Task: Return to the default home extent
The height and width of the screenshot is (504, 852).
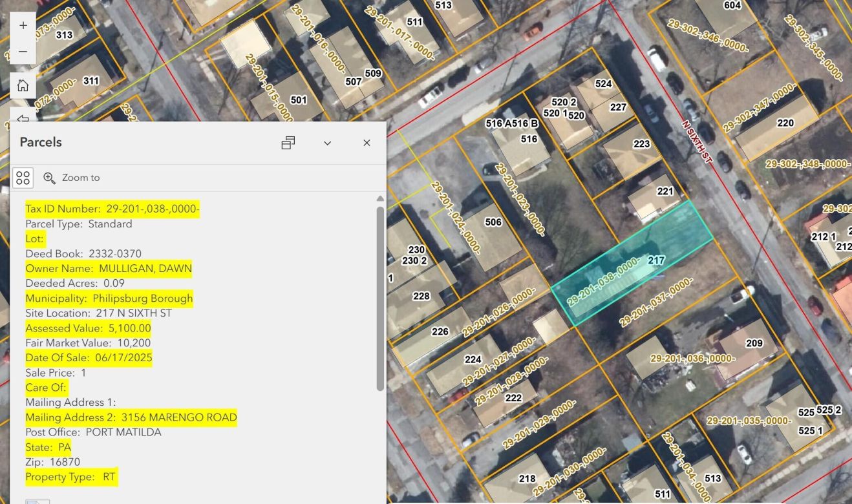Action: click(23, 85)
